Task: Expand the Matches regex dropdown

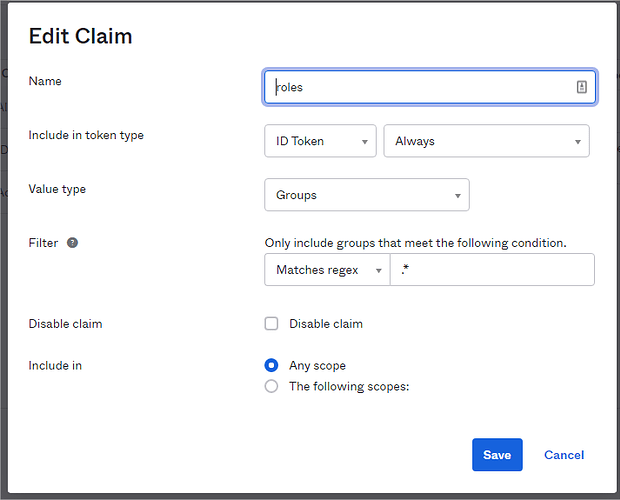Action: pyautogui.click(x=327, y=270)
